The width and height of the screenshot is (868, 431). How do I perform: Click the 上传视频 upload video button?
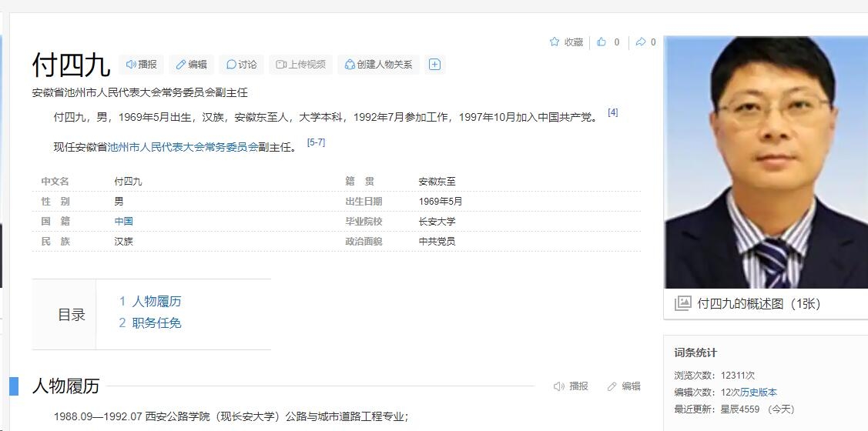(x=300, y=65)
